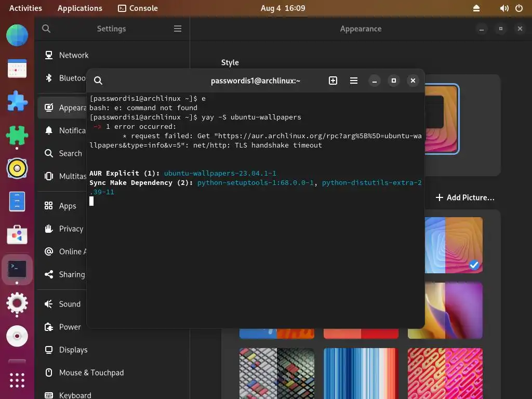Image resolution: width=532 pixels, height=399 pixels.
Task: Open the Settings gear icon in dock
Action: pyautogui.click(x=17, y=303)
